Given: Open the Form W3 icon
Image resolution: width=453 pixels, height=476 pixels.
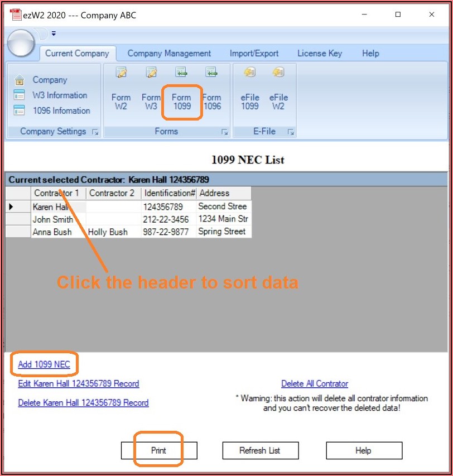Looking at the screenshot, I should (x=151, y=90).
